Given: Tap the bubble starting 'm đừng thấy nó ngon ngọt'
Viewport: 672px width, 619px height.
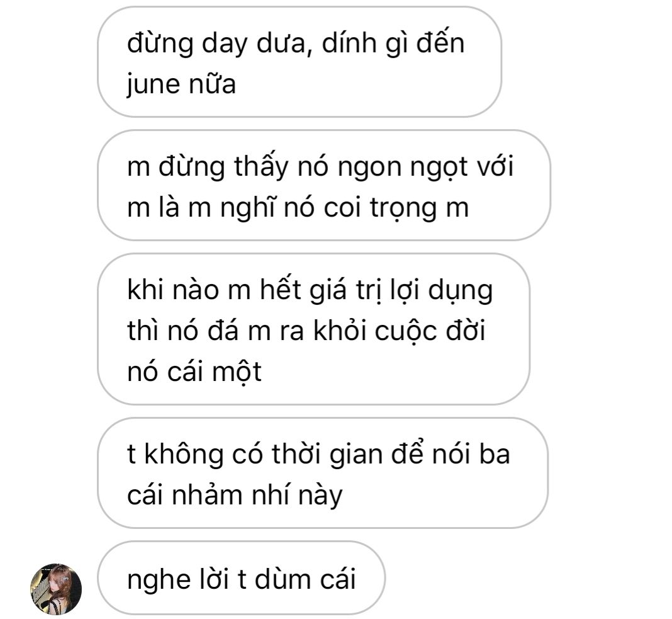Looking at the screenshot, I should click(x=323, y=185).
